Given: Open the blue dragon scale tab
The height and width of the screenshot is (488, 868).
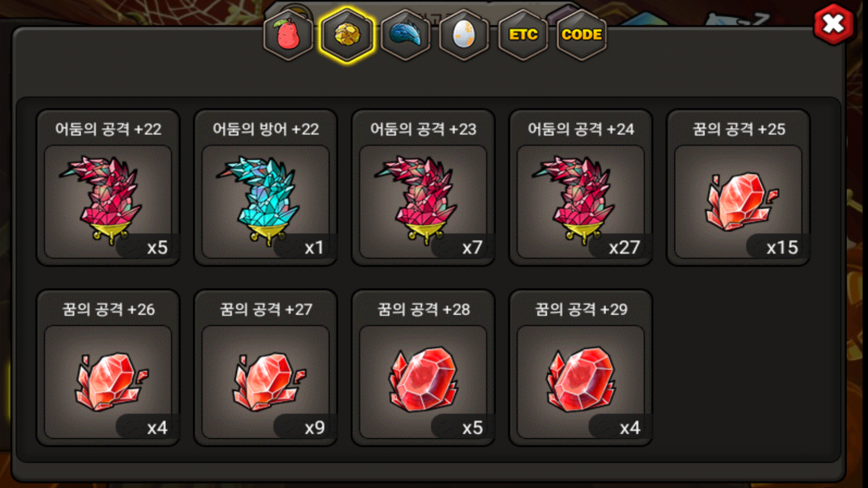Looking at the screenshot, I should pos(406,35).
